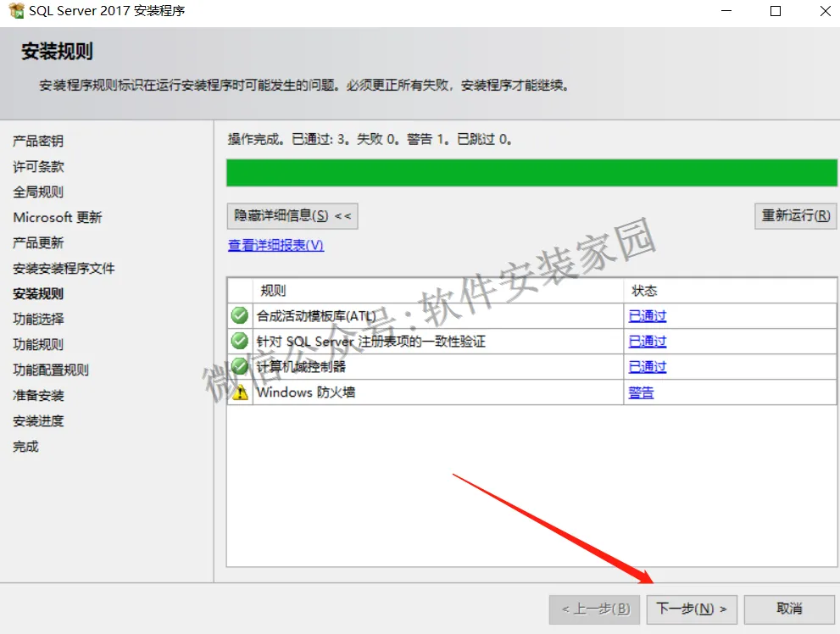Click the SQL Server setup title bar icon
Screen dimensions: 840x634
pos(17,10)
